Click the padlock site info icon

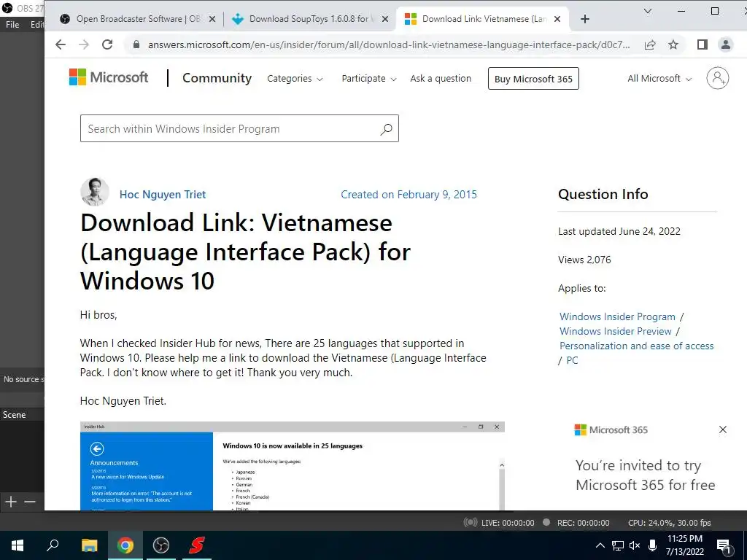136,44
